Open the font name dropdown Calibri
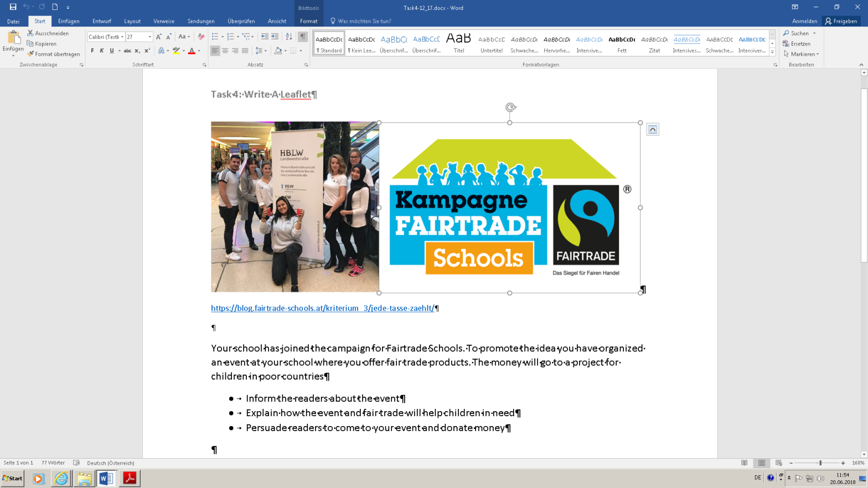The image size is (868, 488). tap(122, 37)
